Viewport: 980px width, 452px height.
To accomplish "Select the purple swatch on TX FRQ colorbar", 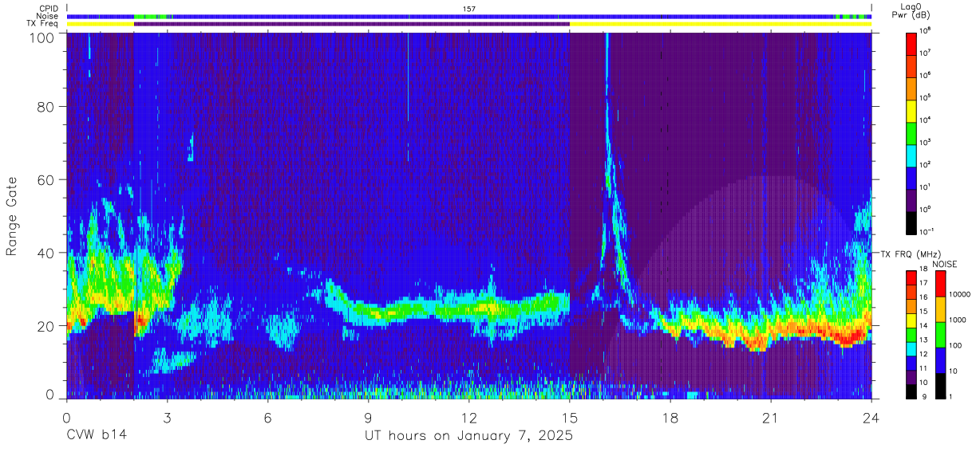I will 911,376.
